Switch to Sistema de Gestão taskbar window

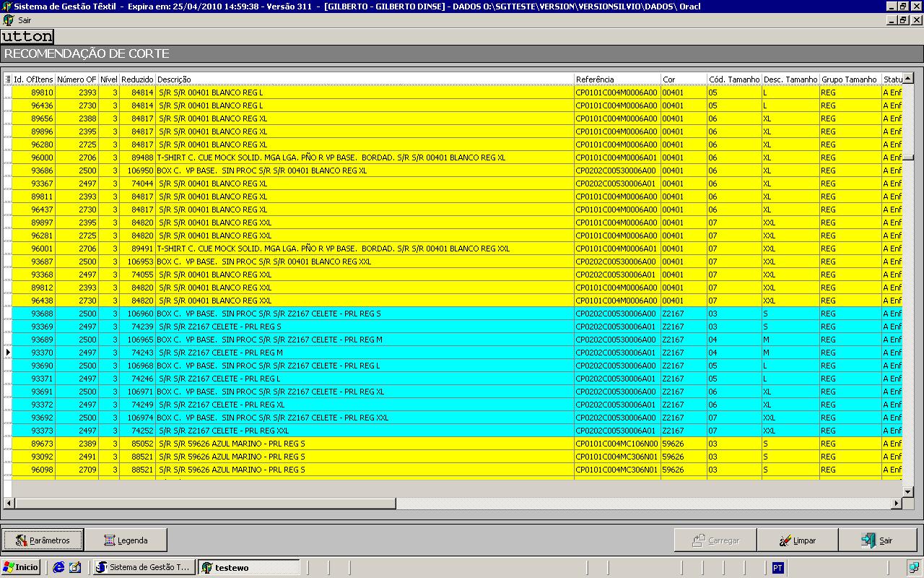[x=143, y=567]
